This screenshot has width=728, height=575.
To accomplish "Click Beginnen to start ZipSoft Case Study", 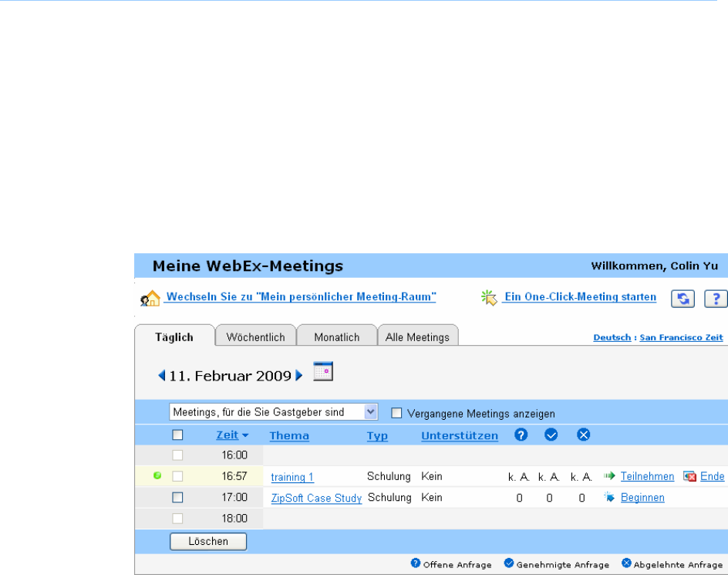I will tap(642, 497).
